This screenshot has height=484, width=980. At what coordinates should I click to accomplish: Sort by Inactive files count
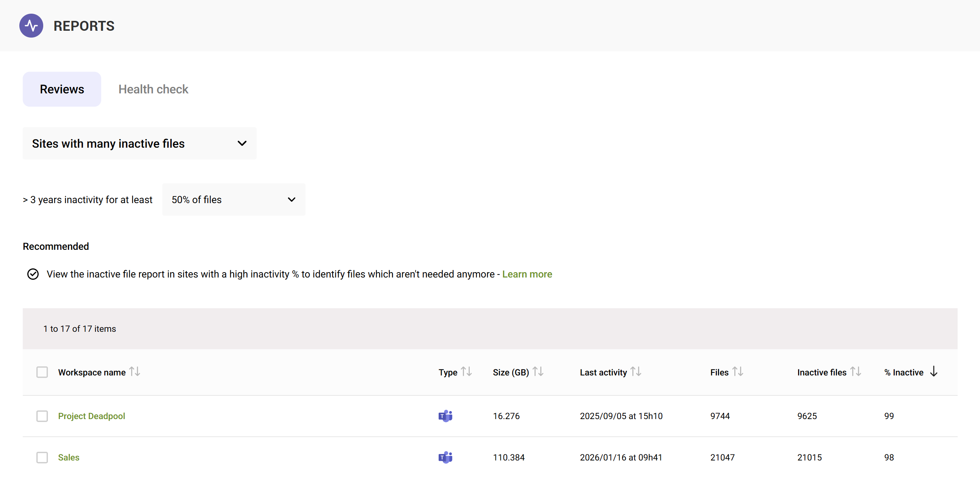(x=856, y=372)
